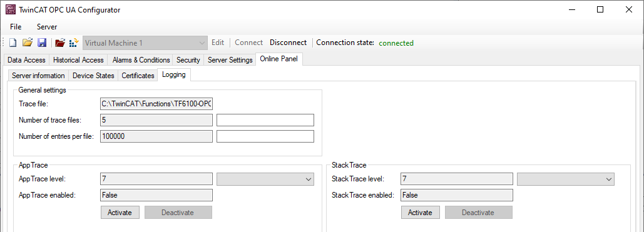Switch to the Data Access tab

[x=26, y=60]
